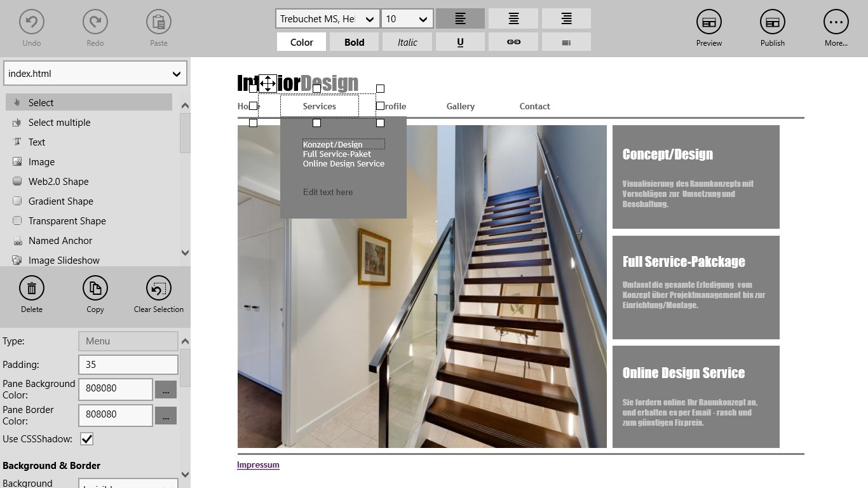Toggle Bold text formatting
The height and width of the screenshot is (488, 868).
(354, 42)
